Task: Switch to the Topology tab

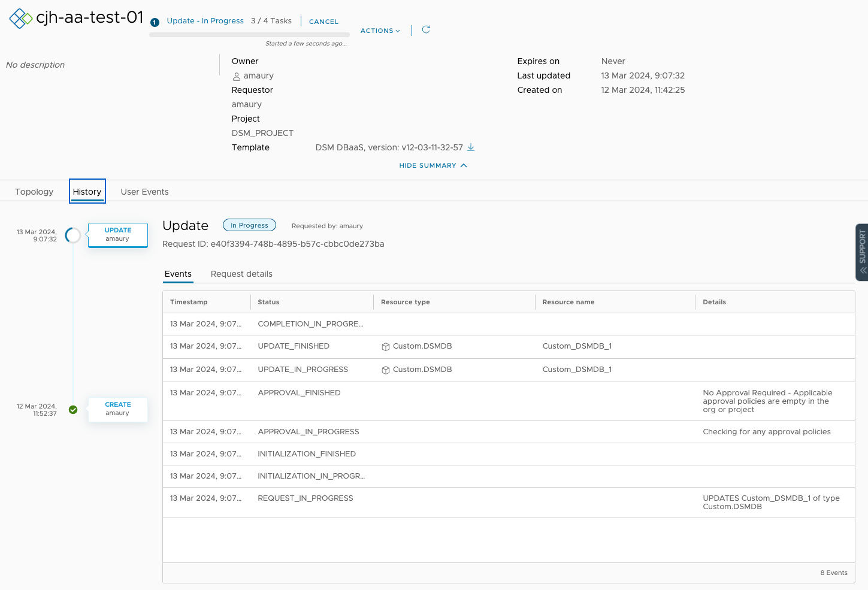Action: click(x=34, y=192)
